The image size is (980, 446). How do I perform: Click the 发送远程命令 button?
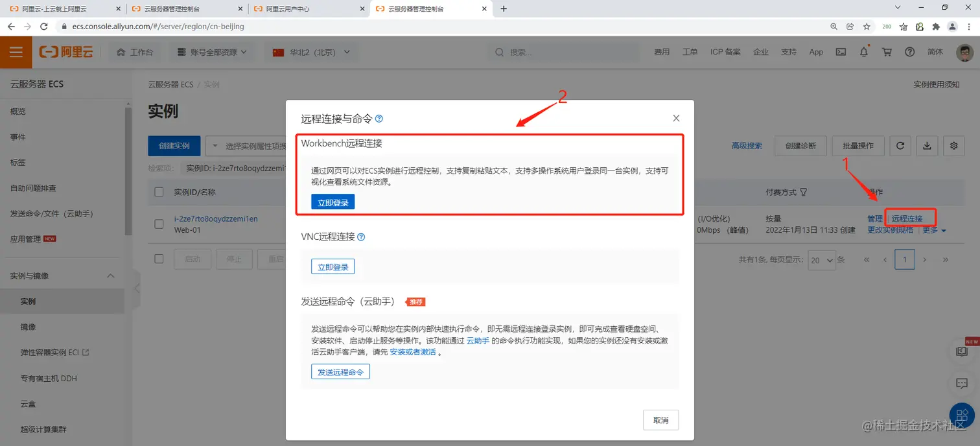click(340, 371)
